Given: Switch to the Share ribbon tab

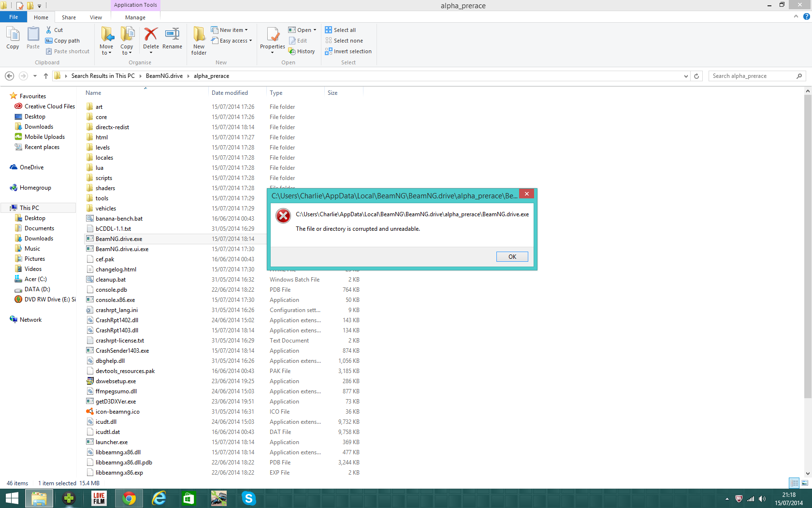Looking at the screenshot, I should click(x=69, y=17).
